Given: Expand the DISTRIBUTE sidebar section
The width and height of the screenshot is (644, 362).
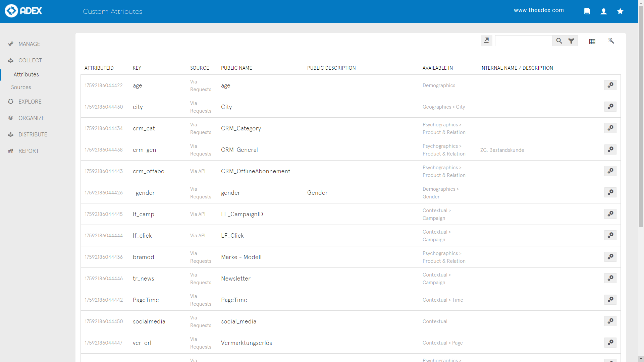Looking at the screenshot, I should pyautogui.click(x=33, y=134).
